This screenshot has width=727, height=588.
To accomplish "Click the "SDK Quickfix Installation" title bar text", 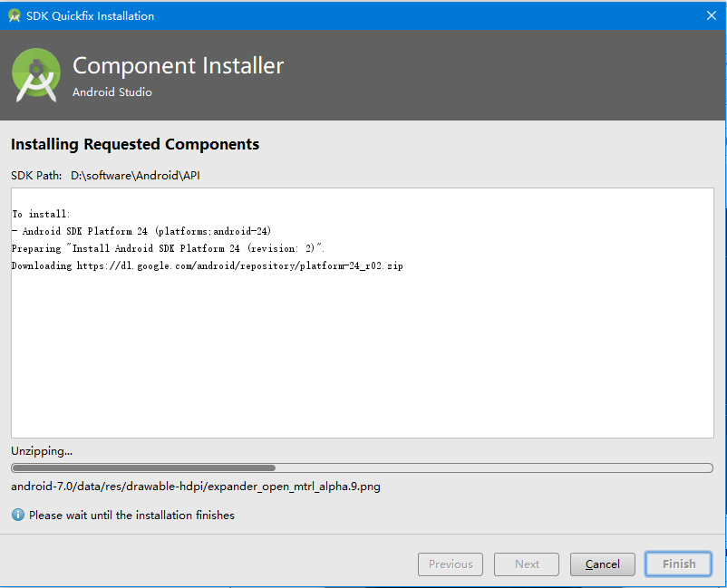I will (x=91, y=15).
